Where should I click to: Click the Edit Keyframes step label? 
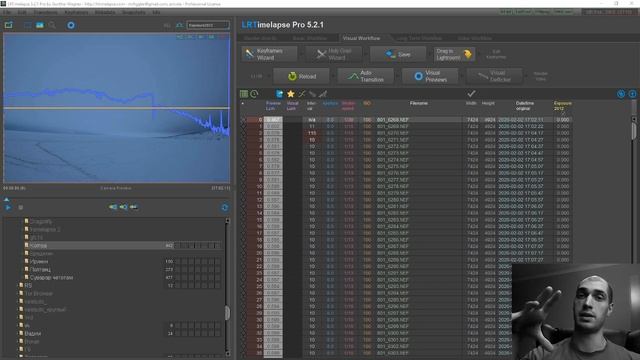[496, 54]
